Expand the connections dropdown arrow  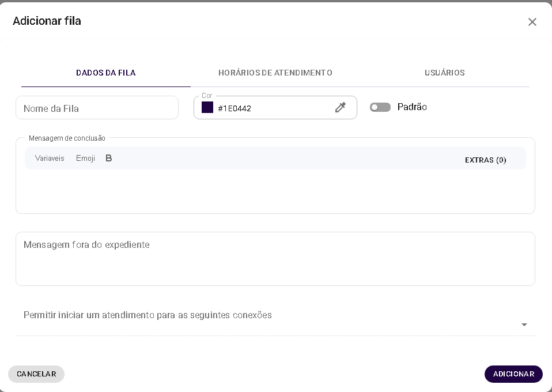tap(524, 325)
